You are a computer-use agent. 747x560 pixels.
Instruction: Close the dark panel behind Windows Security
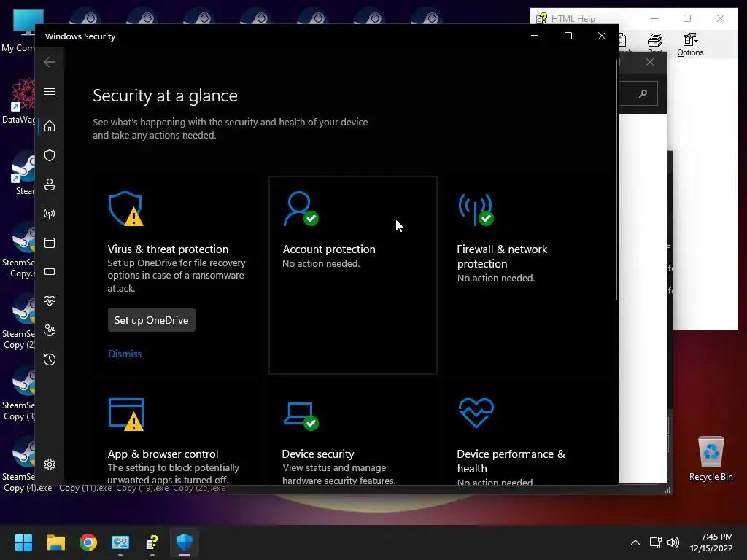coord(650,63)
